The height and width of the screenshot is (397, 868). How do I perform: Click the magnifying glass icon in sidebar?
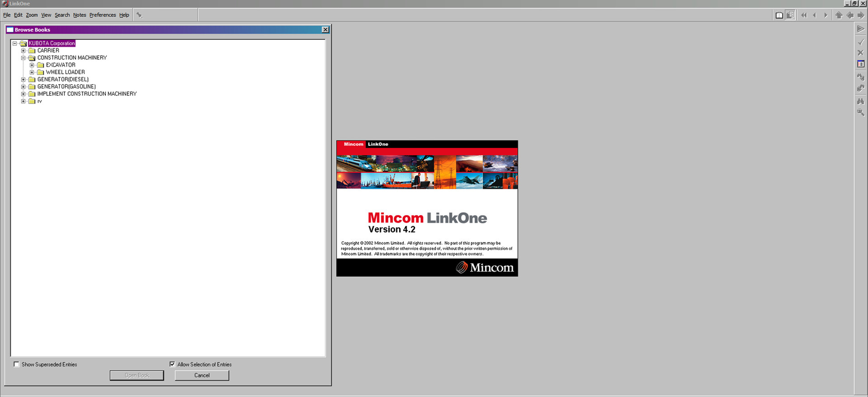pos(861,112)
